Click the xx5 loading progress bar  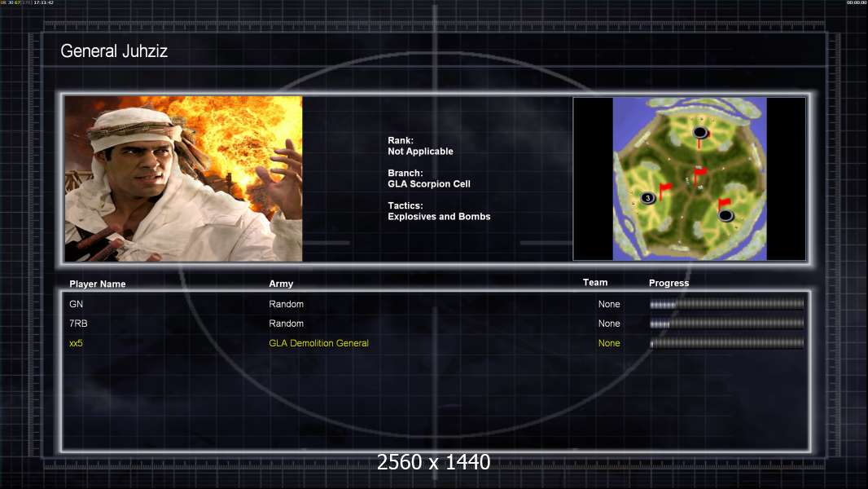coord(727,343)
